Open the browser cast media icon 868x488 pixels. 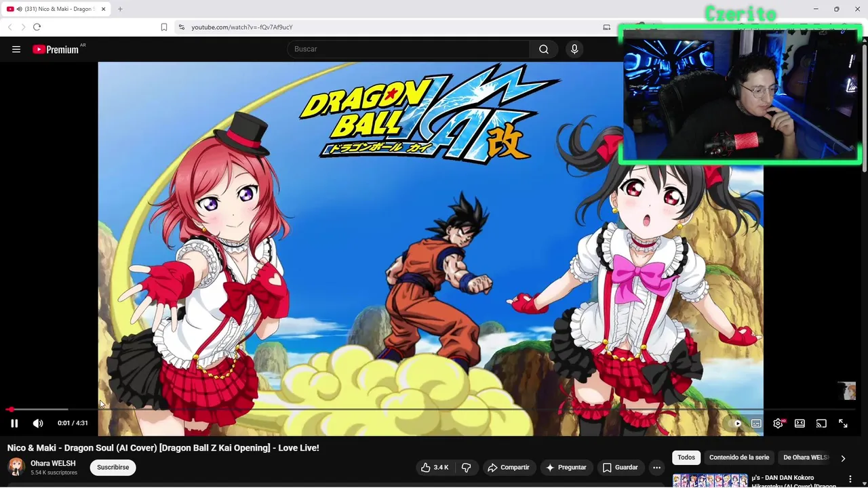pos(607,27)
